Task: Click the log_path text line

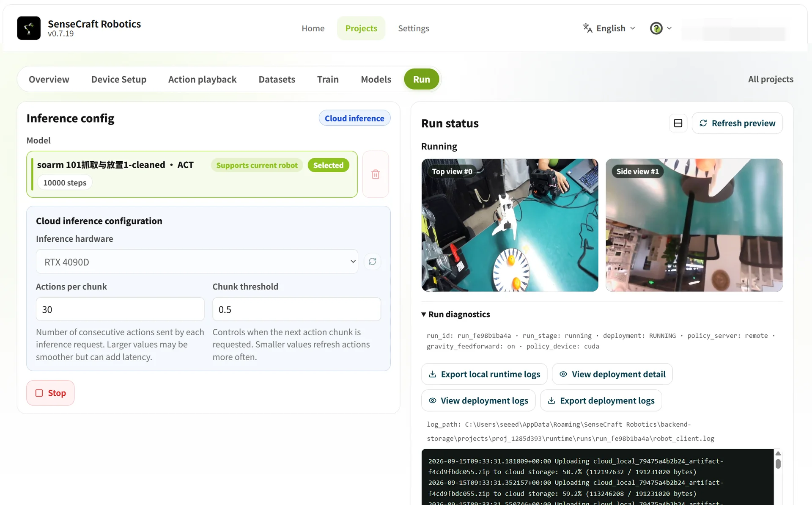Action: 570,431
